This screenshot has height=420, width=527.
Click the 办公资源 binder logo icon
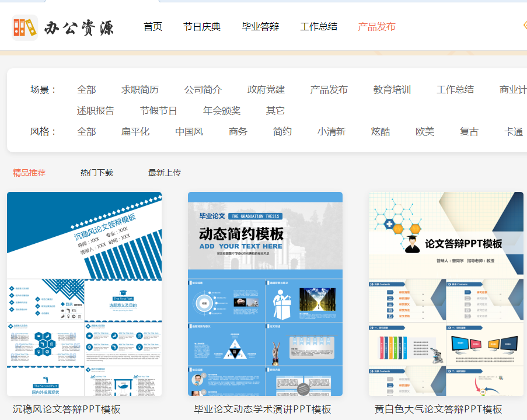(x=25, y=27)
